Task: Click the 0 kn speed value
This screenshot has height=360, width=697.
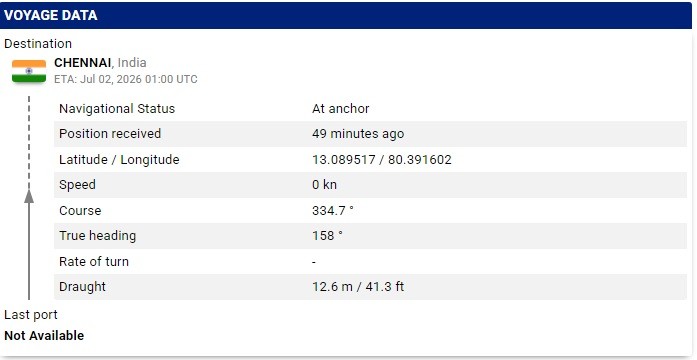Action: coord(324,185)
